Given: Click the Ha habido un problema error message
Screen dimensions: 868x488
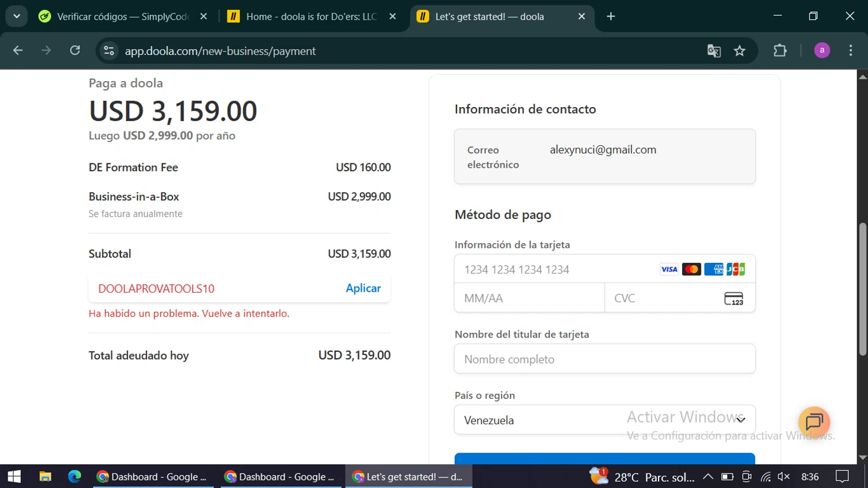Looking at the screenshot, I should tap(189, 313).
